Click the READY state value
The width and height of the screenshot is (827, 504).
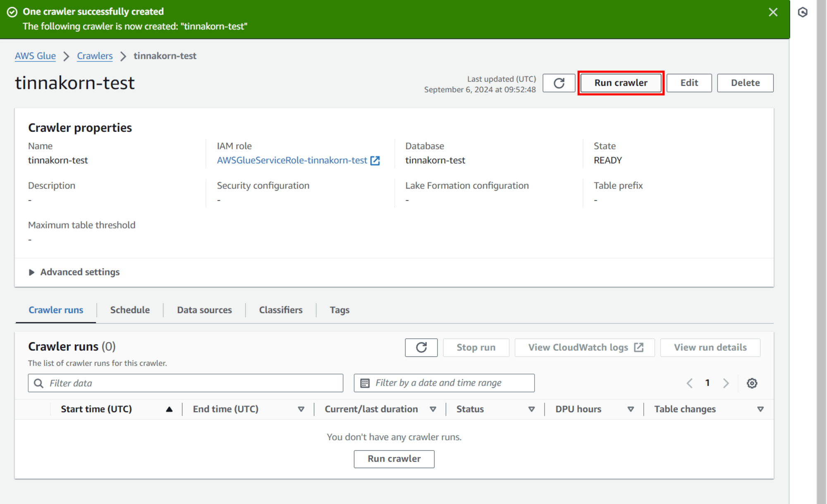607,160
